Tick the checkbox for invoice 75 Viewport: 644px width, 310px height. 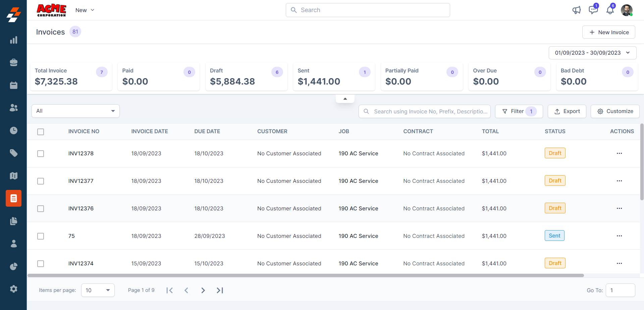pos(41,236)
